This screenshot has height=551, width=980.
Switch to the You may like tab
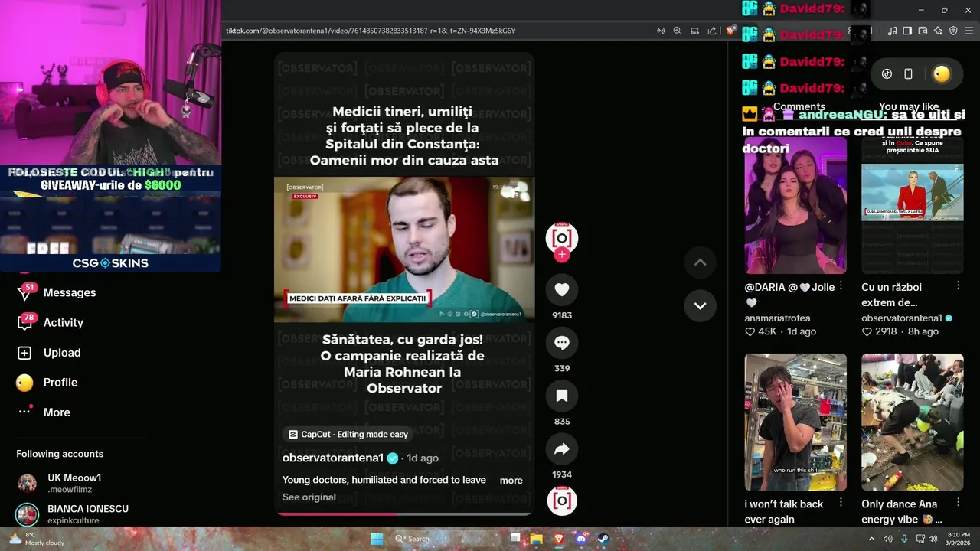pyautogui.click(x=909, y=106)
